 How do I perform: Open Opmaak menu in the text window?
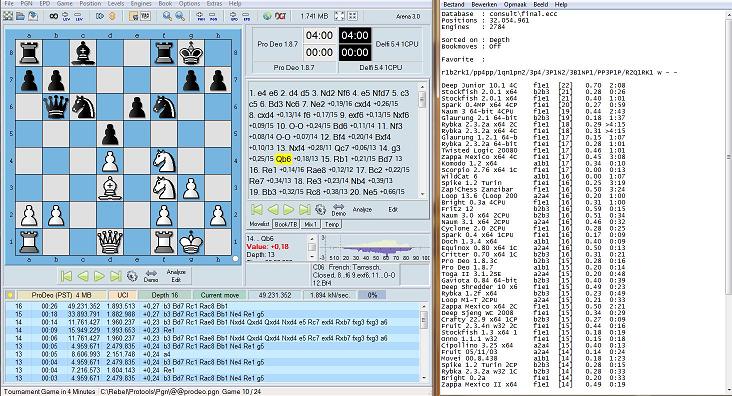pyautogui.click(x=515, y=4)
